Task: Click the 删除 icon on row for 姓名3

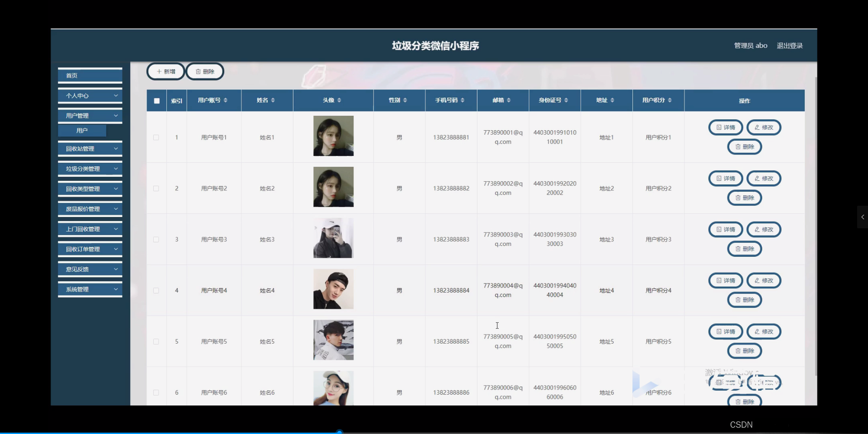Action: click(744, 249)
